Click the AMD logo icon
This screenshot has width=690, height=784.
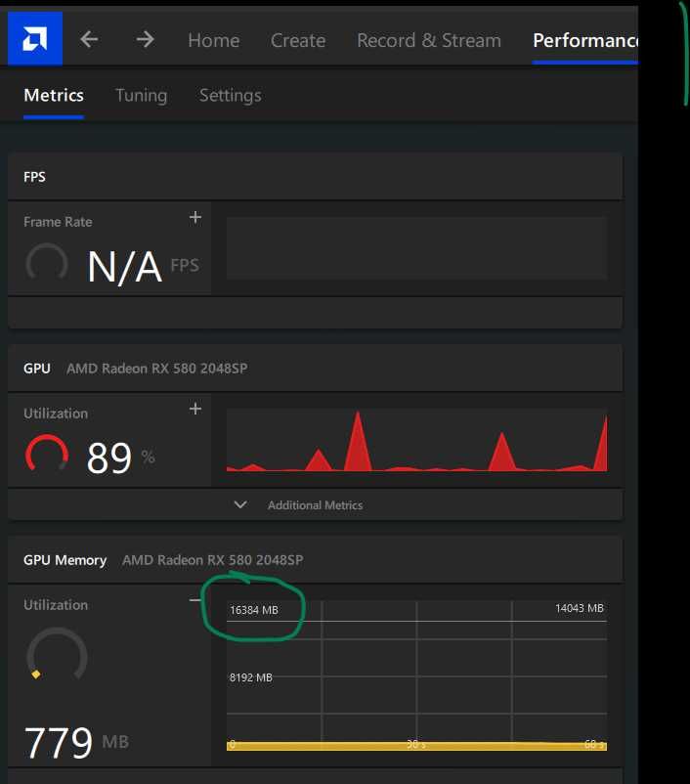point(35,38)
